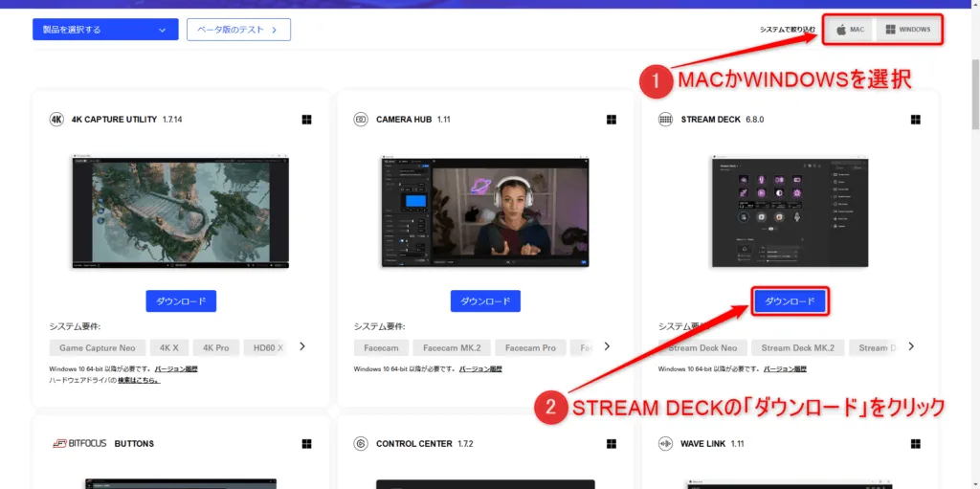Open the Camera Hub screenshot thumbnail
Image resolution: width=980 pixels, height=489 pixels.
coord(485,211)
